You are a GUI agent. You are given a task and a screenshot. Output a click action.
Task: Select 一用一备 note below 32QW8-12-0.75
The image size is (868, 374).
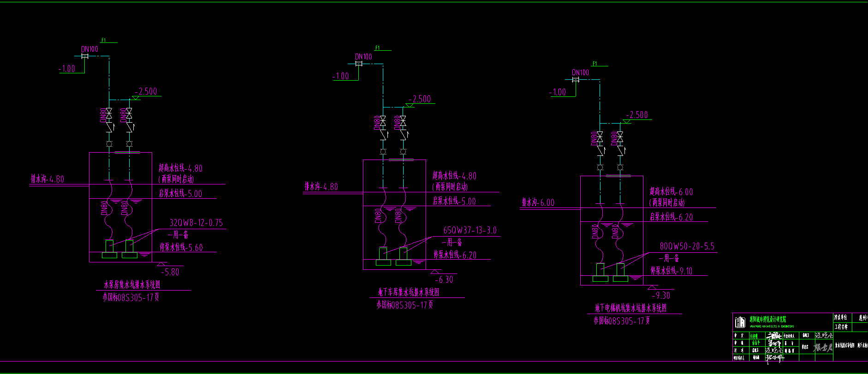(x=178, y=235)
